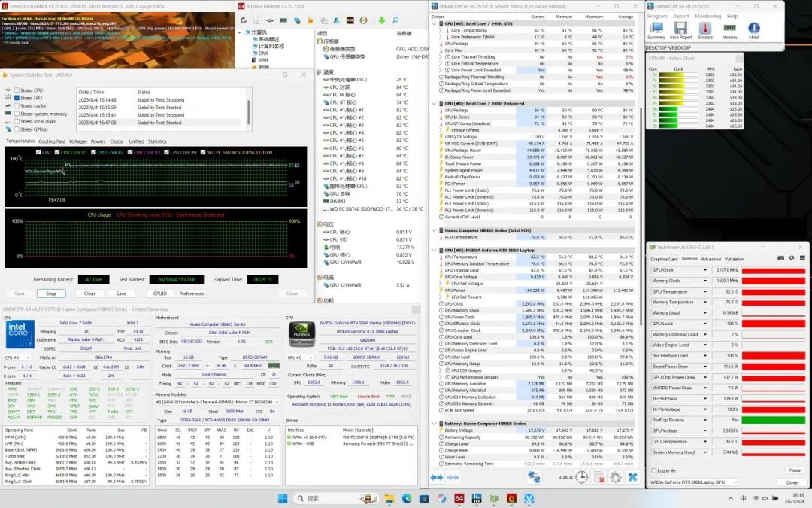Open the Microsoft Edge icon on the taskbar

(407, 499)
